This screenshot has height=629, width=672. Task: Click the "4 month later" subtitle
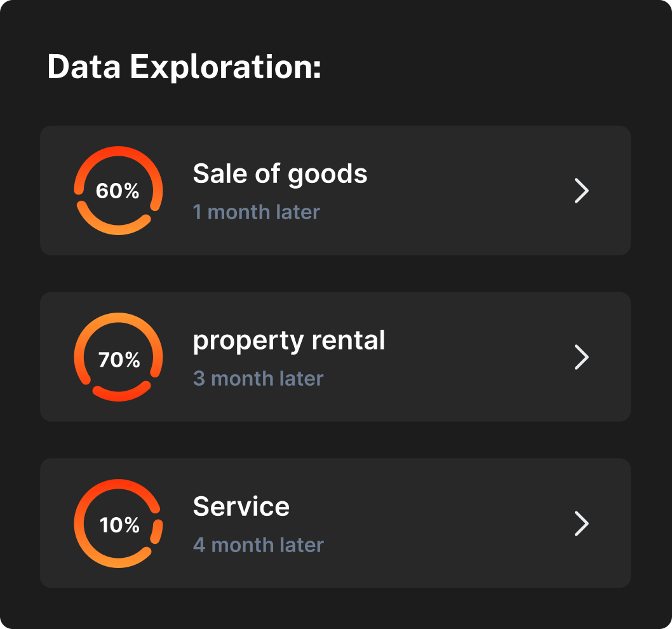click(259, 544)
